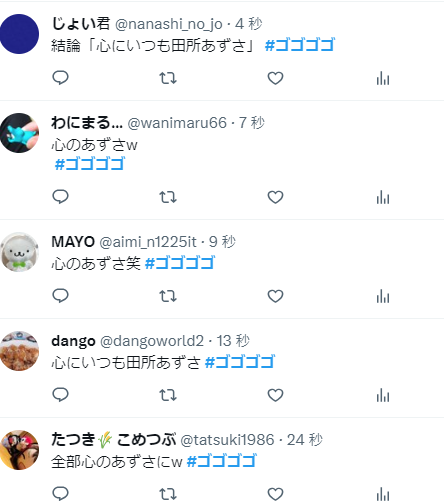Open the #ゴゴゴゴ hashtag in わにまる's tweet

coord(89,164)
